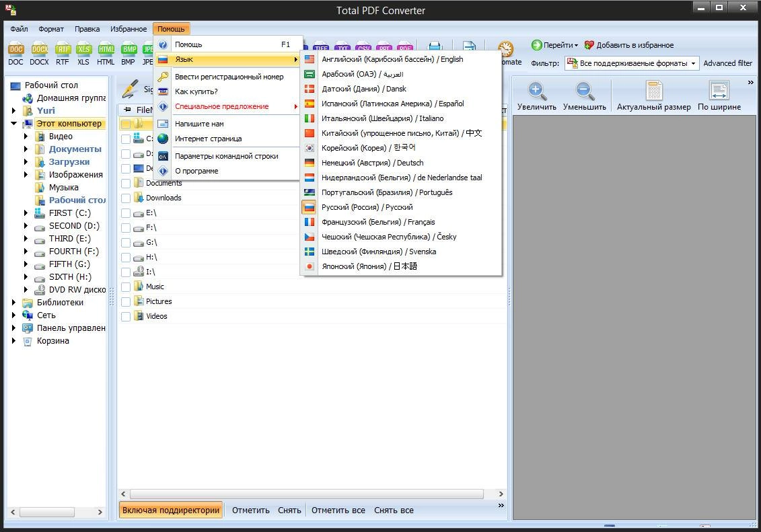This screenshot has height=532, width=761.
Task: Click the Корзина recycle bin icon
Action: pyautogui.click(x=28, y=341)
